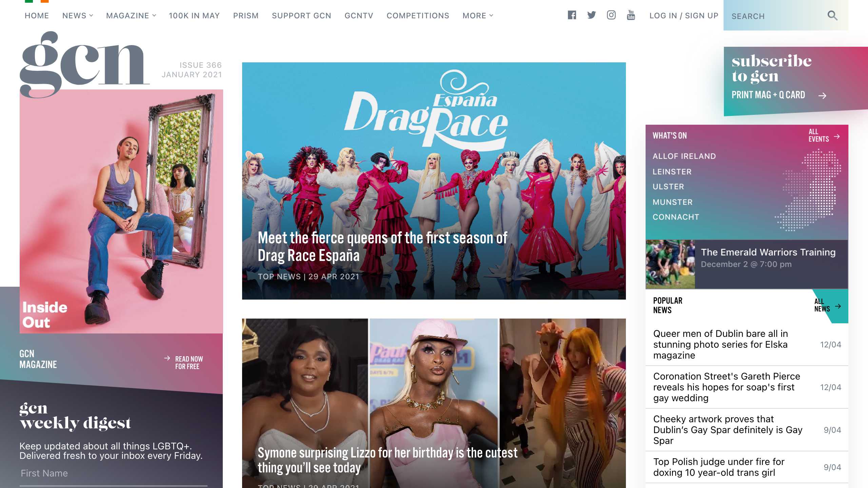Click Emerald Warriors rugby event thumbnail
The height and width of the screenshot is (488, 868).
670,264
